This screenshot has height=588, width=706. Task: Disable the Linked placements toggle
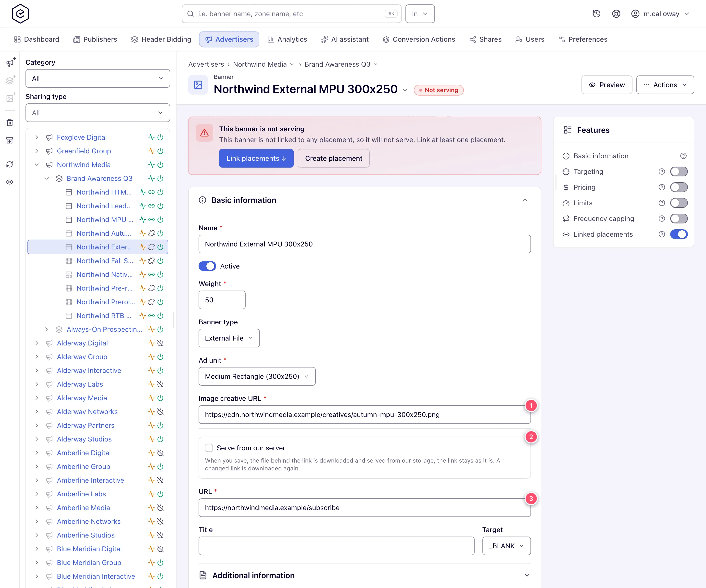click(x=679, y=234)
